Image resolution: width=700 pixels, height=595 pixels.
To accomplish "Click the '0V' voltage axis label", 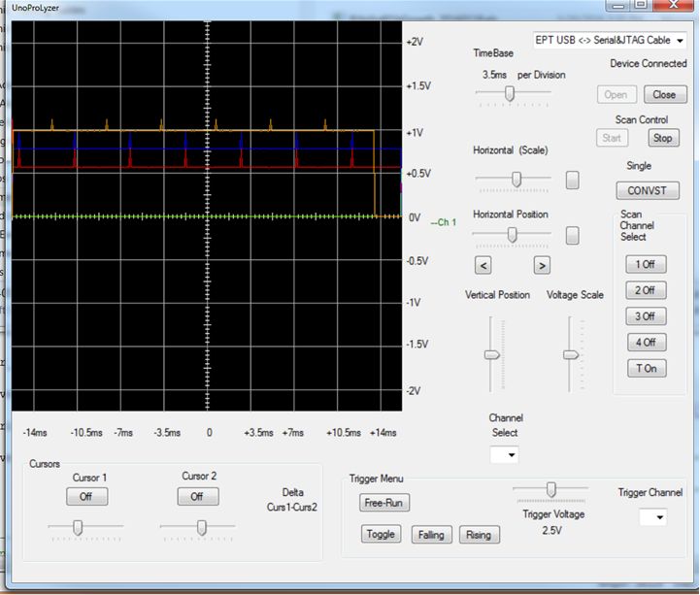I will (x=415, y=217).
